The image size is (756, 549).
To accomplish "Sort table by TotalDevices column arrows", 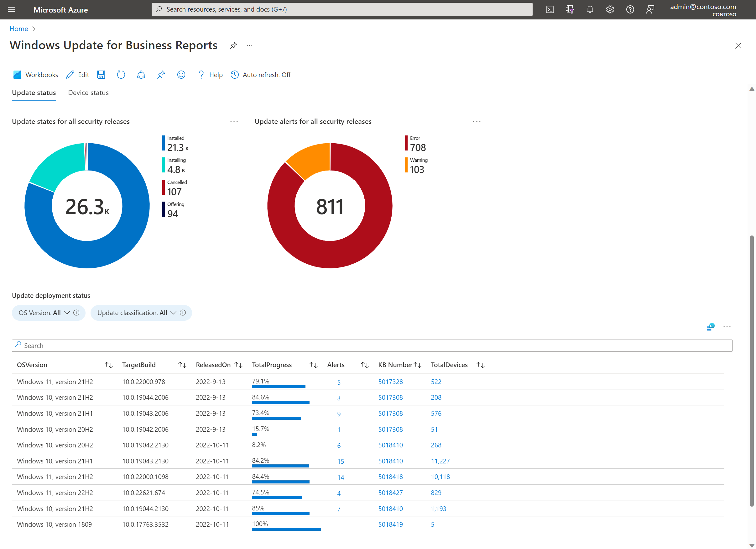I will [480, 365].
